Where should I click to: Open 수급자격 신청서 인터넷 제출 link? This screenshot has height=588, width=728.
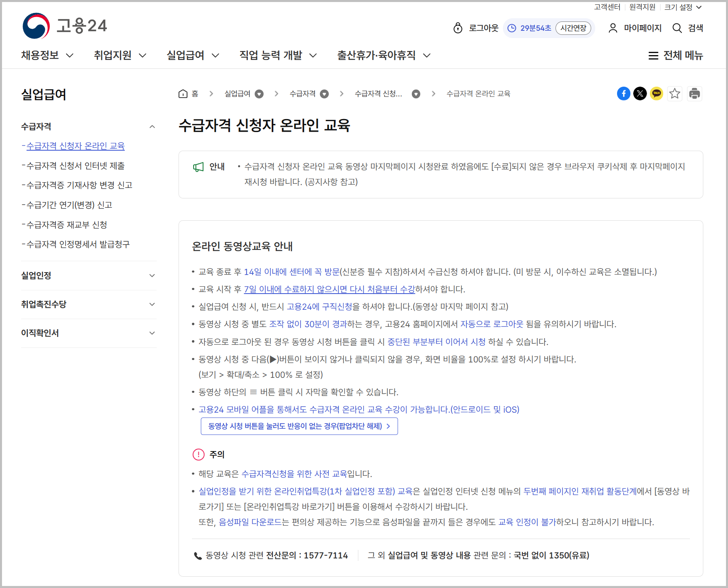(x=75, y=166)
